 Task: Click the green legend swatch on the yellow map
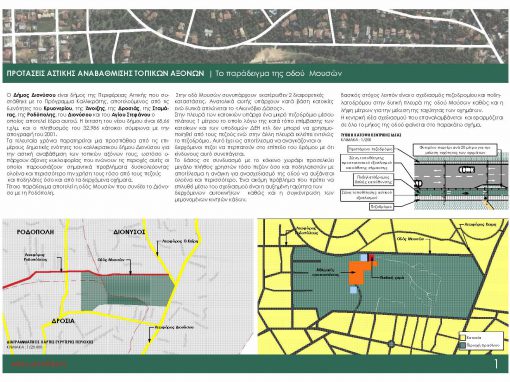pos(462,345)
